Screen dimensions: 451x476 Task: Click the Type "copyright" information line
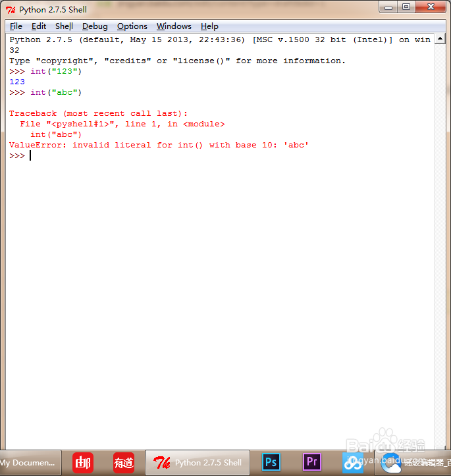177,61
